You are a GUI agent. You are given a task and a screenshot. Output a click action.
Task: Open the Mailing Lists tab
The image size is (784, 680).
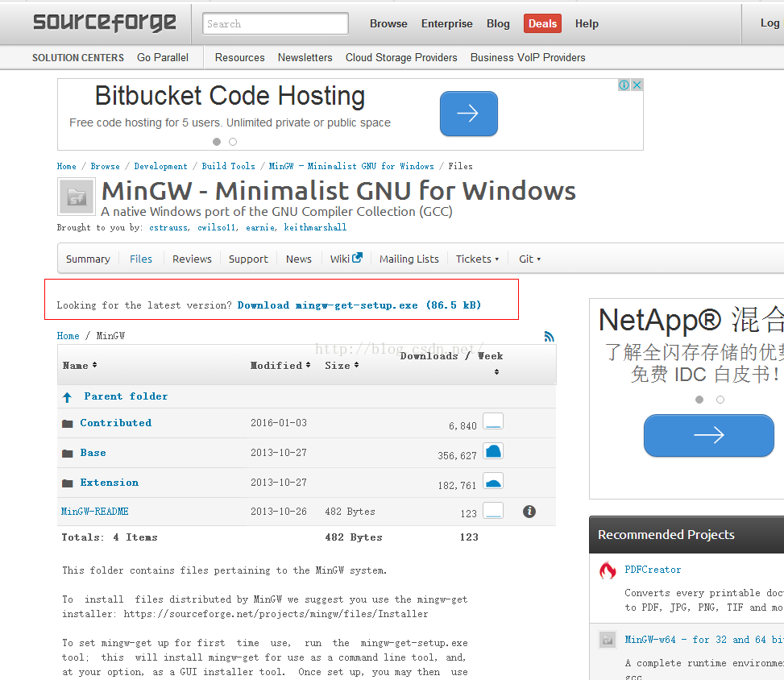(409, 259)
